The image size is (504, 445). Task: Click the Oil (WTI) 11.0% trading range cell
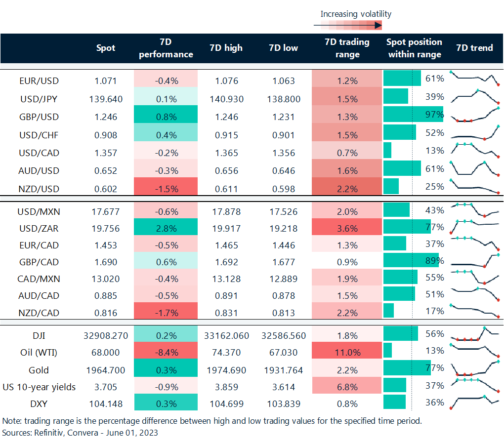point(347,353)
